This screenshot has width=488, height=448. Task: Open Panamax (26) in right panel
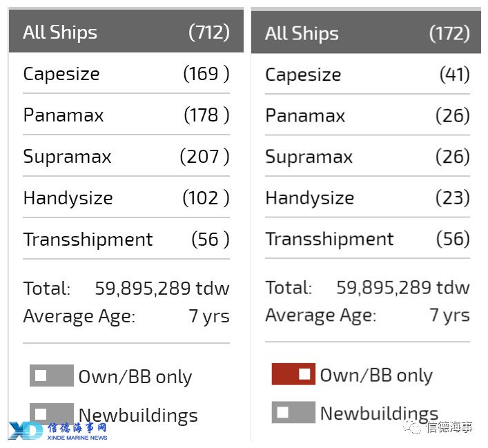pos(367,115)
